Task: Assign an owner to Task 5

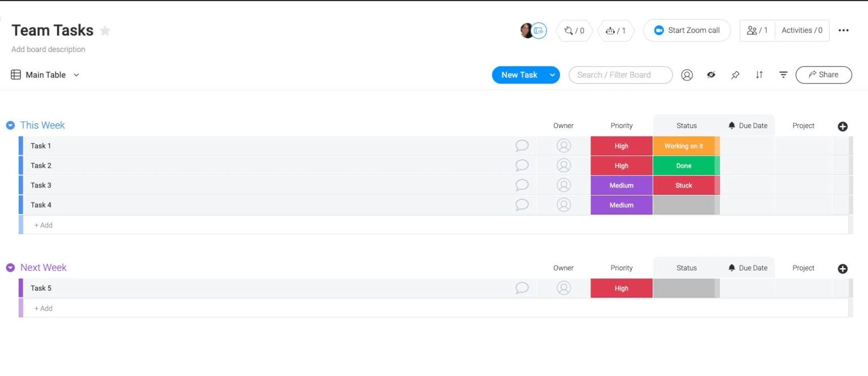Action: 563,288
